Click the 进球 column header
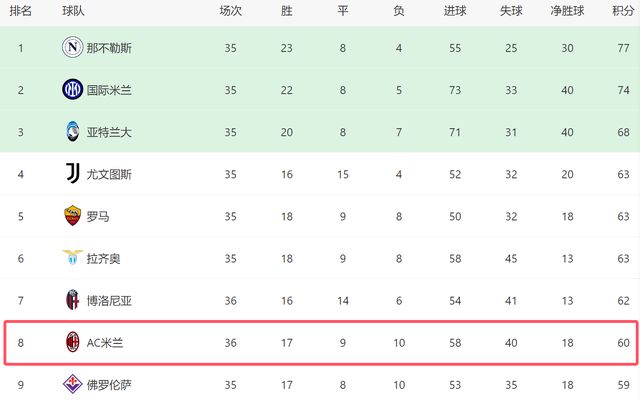Viewport: 640px width, 401px height. tap(455, 11)
